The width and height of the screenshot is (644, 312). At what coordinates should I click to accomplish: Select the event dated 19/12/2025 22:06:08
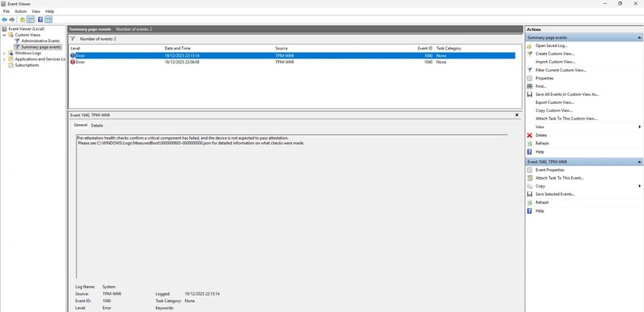coord(292,62)
